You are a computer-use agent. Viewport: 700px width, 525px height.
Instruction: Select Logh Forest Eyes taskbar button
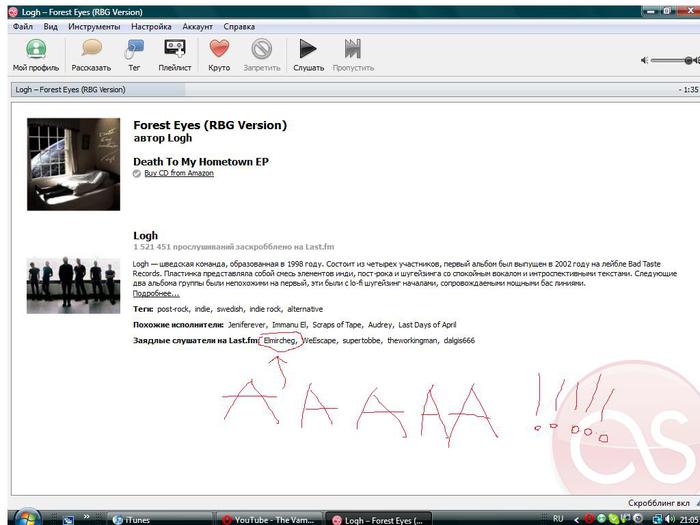click(x=379, y=520)
